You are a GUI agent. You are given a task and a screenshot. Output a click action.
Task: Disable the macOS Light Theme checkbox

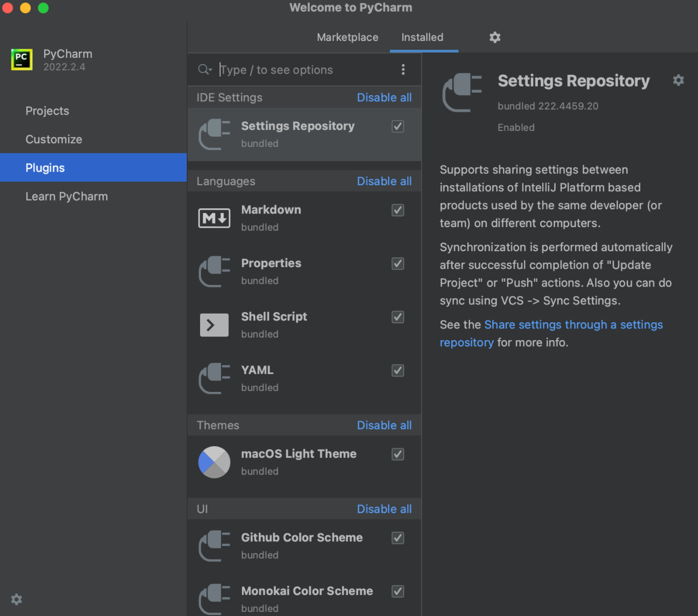pos(398,454)
